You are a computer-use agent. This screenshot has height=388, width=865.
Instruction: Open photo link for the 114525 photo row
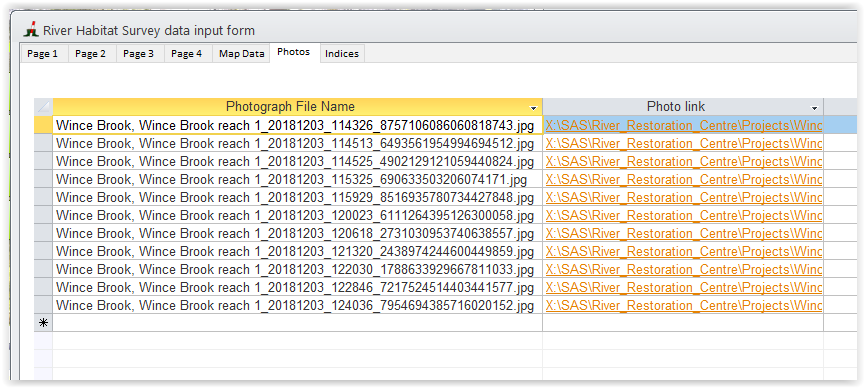[x=684, y=162]
